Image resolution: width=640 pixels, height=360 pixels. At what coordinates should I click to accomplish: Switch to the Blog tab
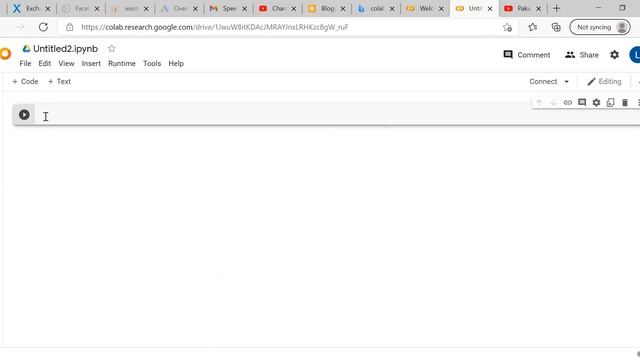point(327,9)
